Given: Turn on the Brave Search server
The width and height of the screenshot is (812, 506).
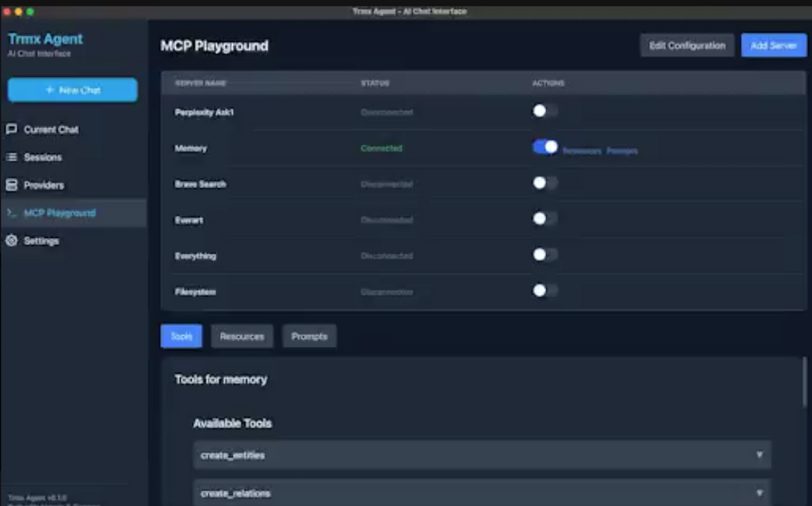Looking at the screenshot, I should [545, 184].
